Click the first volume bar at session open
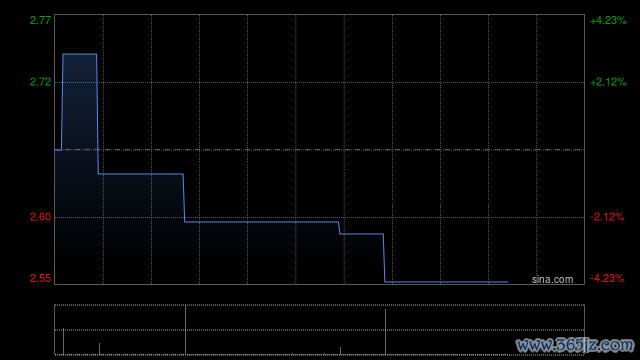Viewport: 640px width, 360px height. (63, 341)
